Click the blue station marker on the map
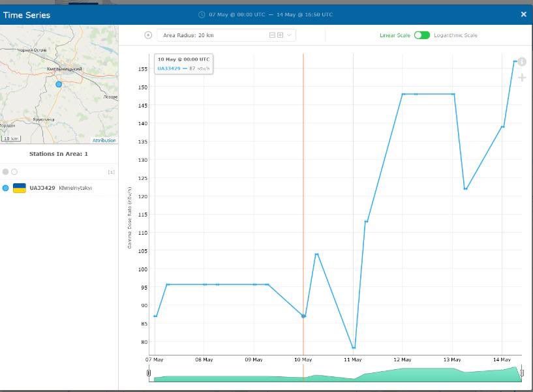This screenshot has height=392, width=533. click(x=59, y=84)
